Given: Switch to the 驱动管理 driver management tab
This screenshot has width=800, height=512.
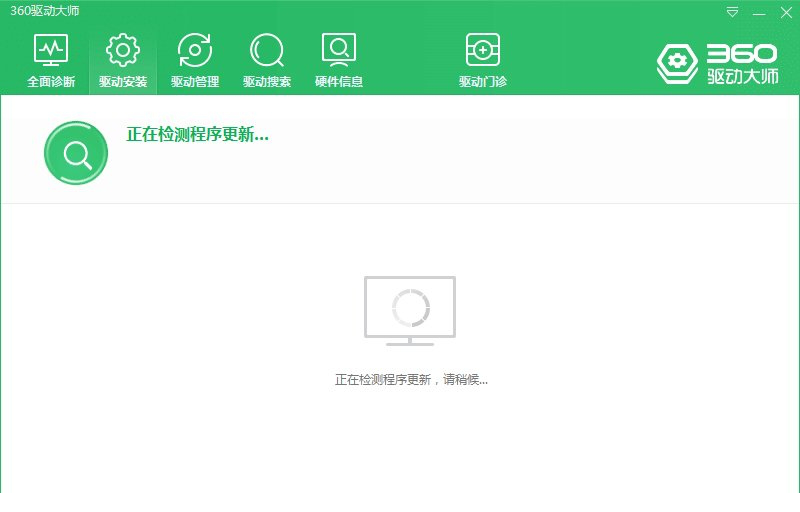Looking at the screenshot, I should pyautogui.click(x=195, y=60).
